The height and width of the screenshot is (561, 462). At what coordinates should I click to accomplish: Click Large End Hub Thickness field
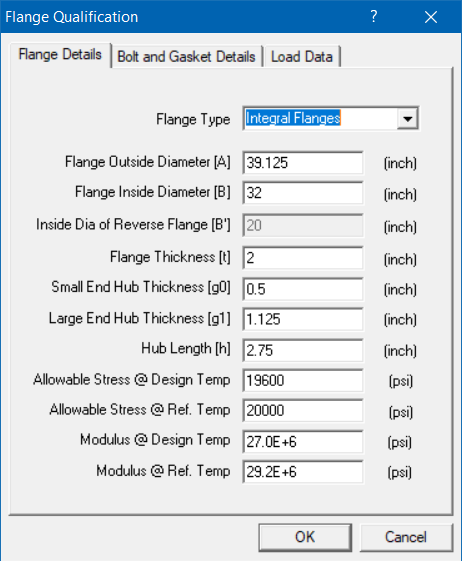point(303,319)
